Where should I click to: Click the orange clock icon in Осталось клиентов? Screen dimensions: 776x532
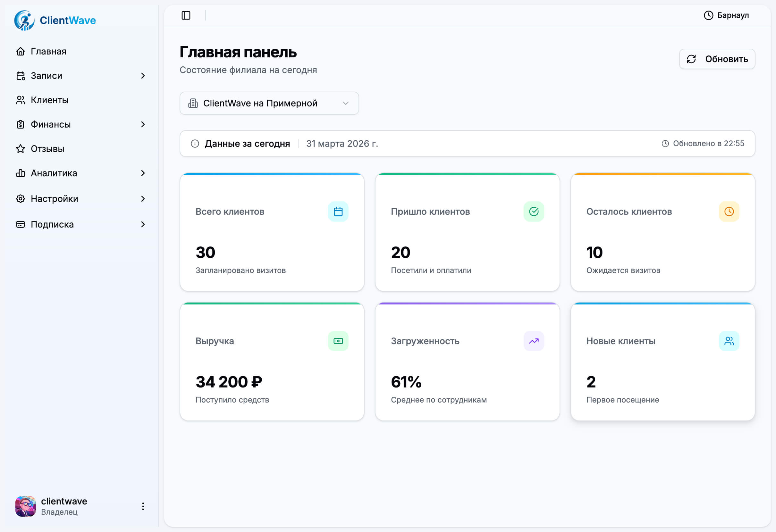pos(729,211)
